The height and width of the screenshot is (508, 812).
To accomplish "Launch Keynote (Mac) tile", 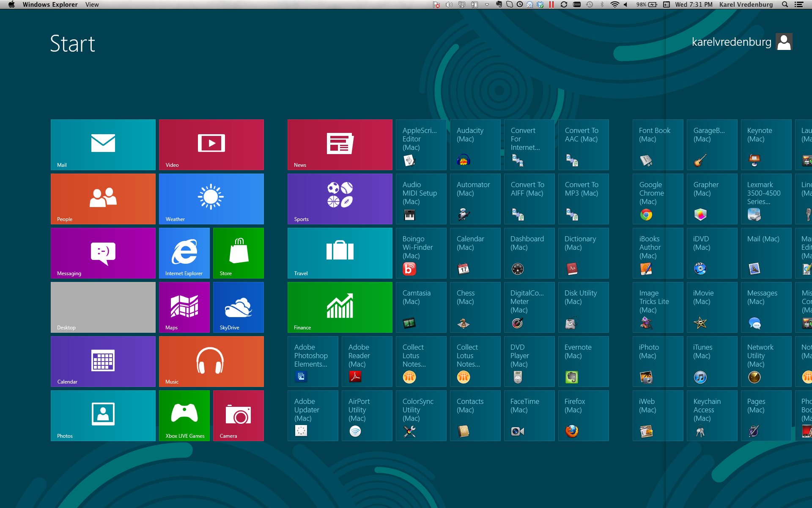I will 766,145.
